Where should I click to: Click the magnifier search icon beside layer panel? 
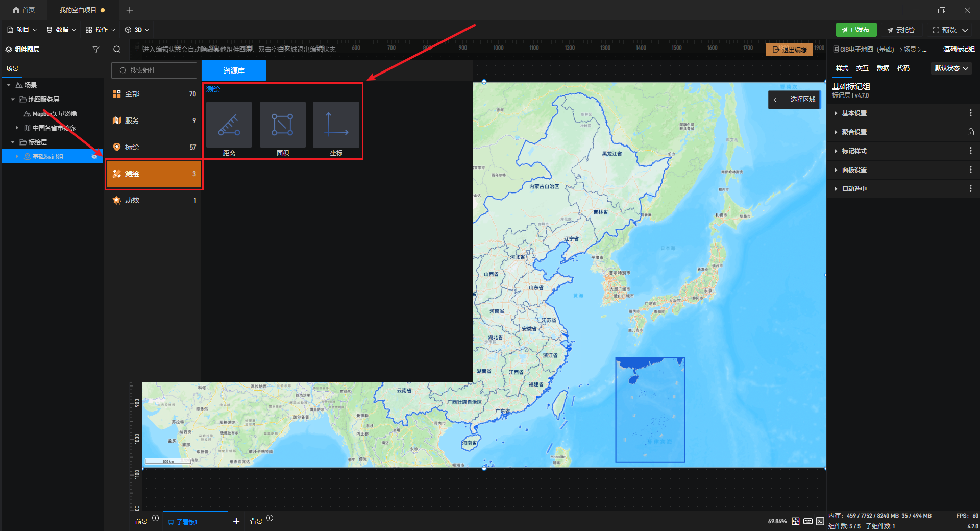117,50
